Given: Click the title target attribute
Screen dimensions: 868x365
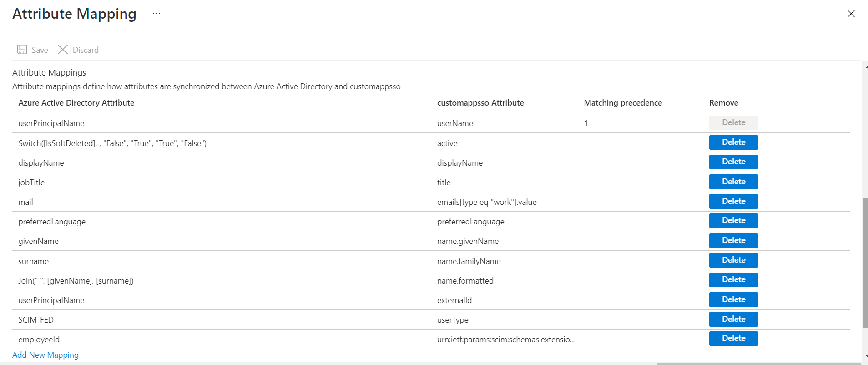Looking at the screenshot, I should tap(444, 182).
